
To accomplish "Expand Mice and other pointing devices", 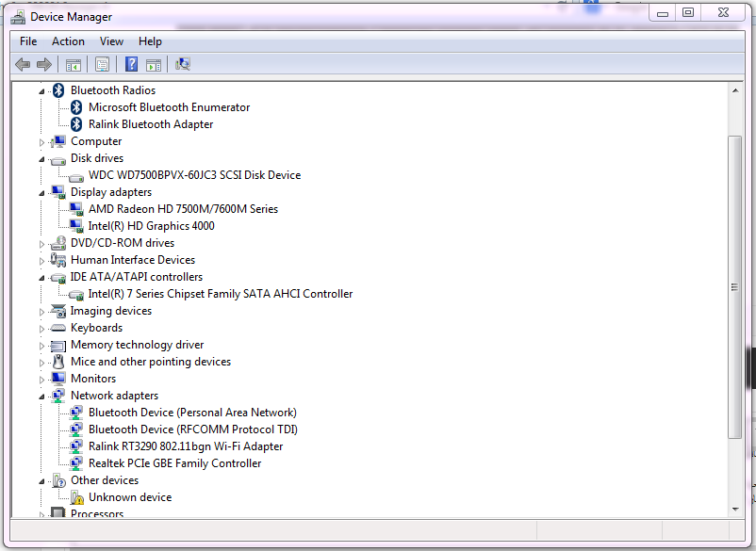I will point(41,363).
